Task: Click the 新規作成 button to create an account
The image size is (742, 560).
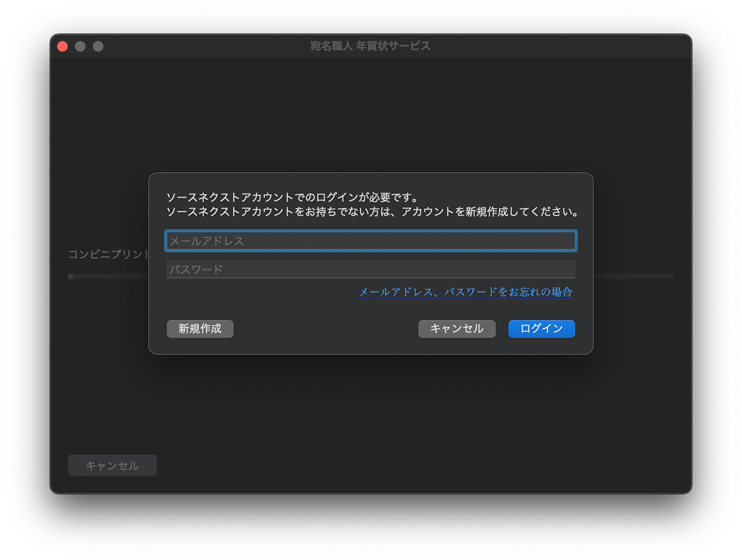Action: [x=200, y=329]
